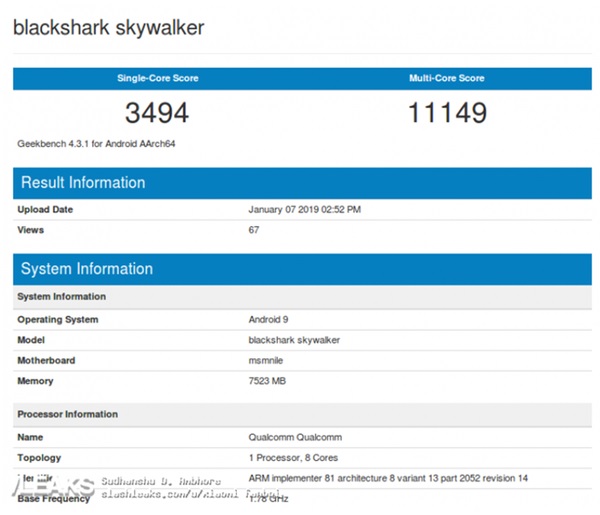
Task: Select the processor Name label
Action: click(x=30, y=437)
